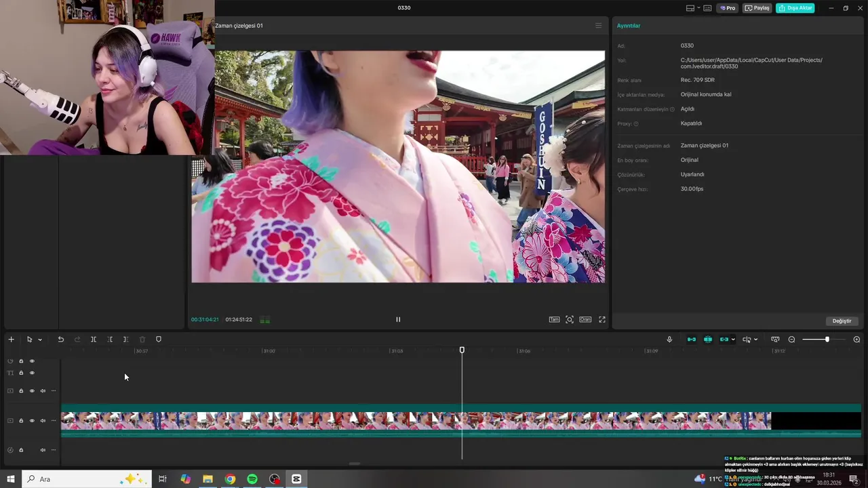Lock the main video track
The height and width of the screenshot is (488, 868).
[21, 421]
